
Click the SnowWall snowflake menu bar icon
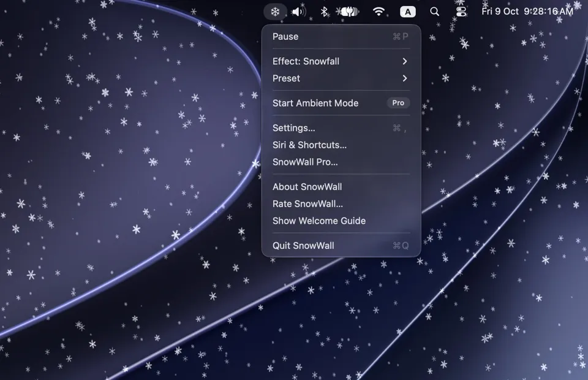point(275,12)
